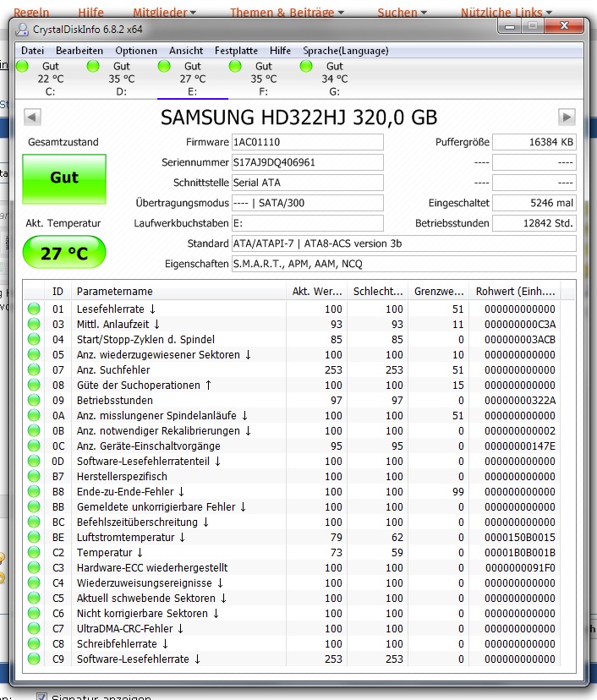Go to next disk with right arrow

click(x=567, y=118)
